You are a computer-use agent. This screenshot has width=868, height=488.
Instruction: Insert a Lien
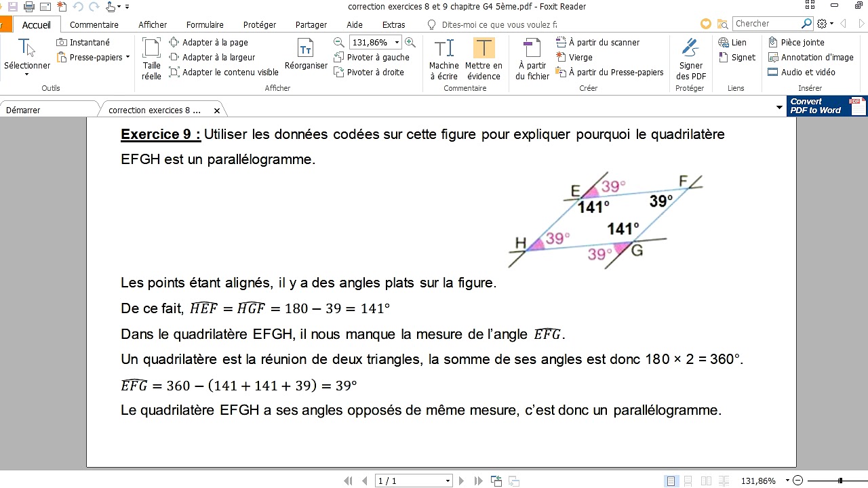pyautogui.click(x=732, y=42)
